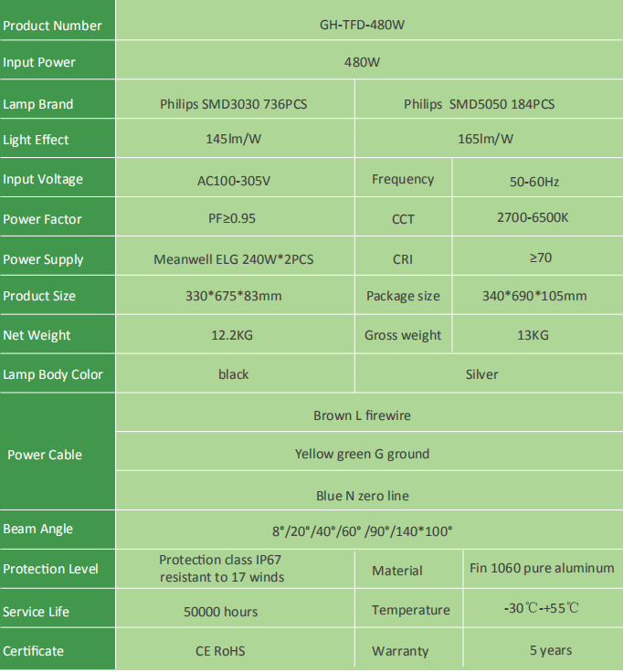The height and width of the screenshot is (672, 623).
Task: Click the 50-60Hz frequency value
Action: (538, 178)
